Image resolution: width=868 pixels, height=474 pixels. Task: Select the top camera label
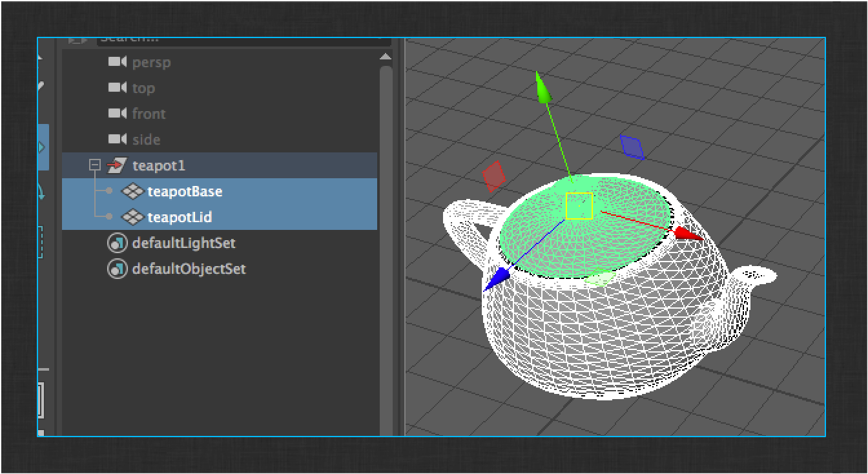(143, 88)
